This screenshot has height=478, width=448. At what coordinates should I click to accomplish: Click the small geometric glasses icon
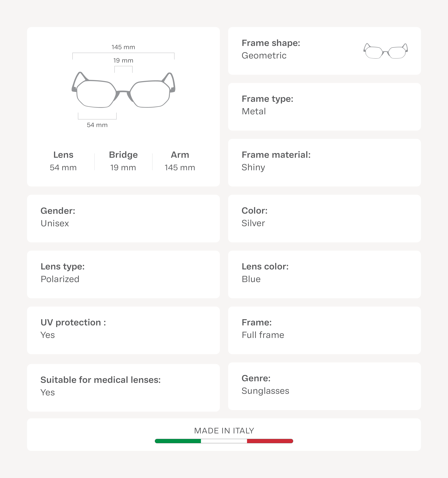385,51
